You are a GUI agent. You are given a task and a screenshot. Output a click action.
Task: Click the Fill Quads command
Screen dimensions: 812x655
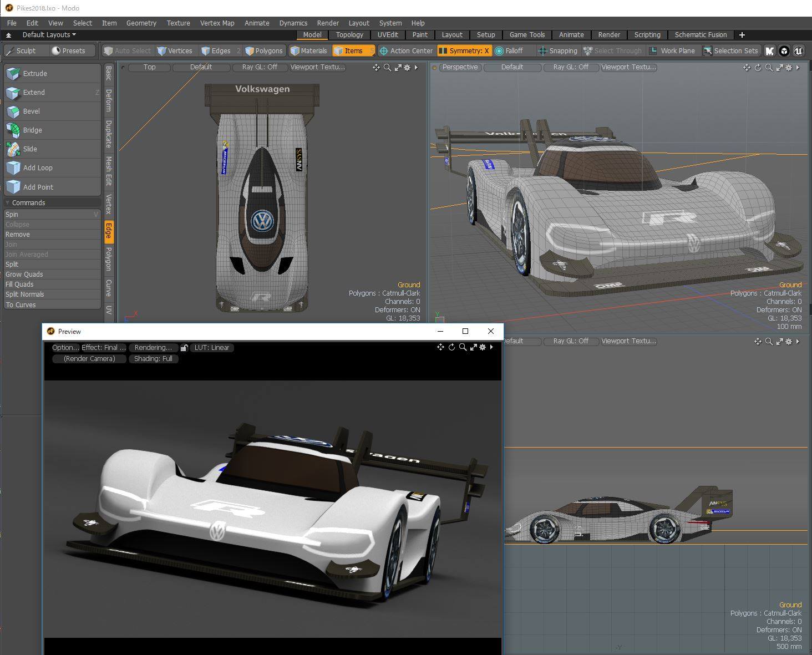pyautogui.click(x=52, y=284)
